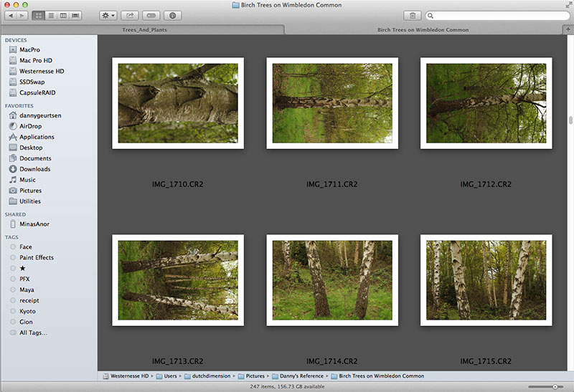Filter by the receipt tag
This screenshot has width=574, height=392.
[x=29, y=300]
